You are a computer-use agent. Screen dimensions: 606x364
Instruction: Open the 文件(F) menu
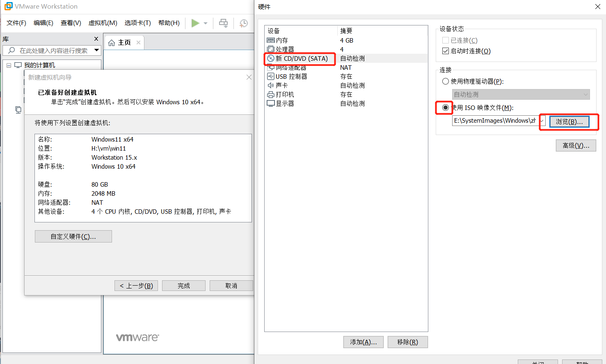point(16,23)
